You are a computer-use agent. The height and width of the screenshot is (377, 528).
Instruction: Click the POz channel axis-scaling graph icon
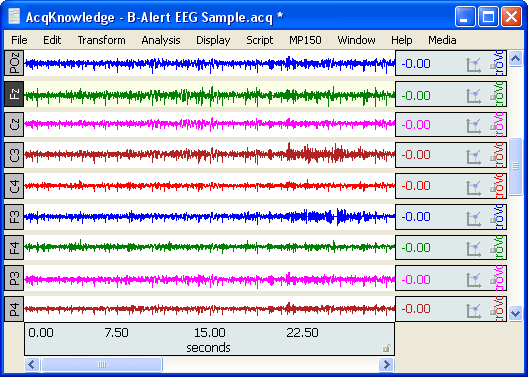(x=473, y=65)
